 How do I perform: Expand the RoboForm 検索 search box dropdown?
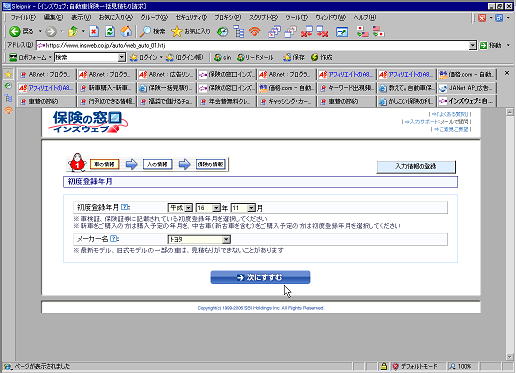[x=122, y=57]
